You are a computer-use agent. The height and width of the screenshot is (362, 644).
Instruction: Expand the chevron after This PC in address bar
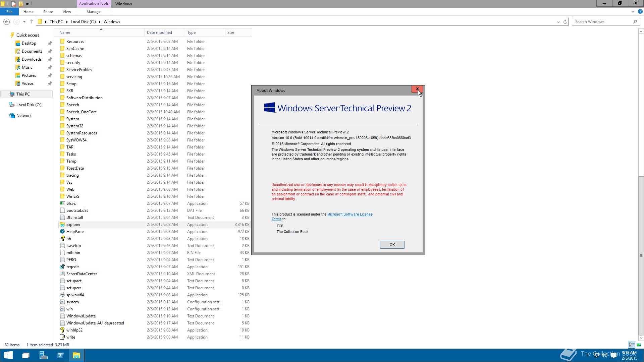[x=67, y=22]
